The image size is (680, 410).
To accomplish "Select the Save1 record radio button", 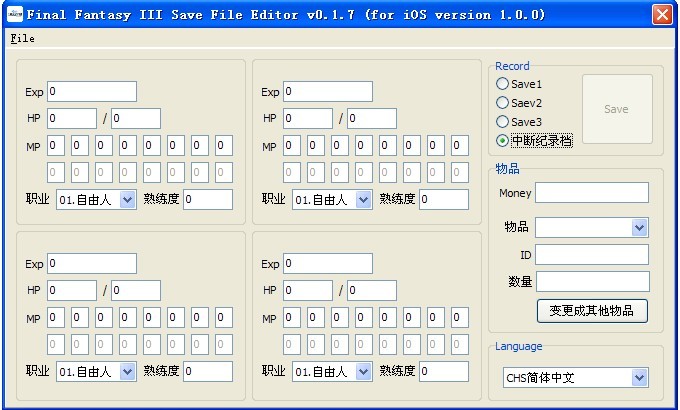I will click(x=519, y=84).
